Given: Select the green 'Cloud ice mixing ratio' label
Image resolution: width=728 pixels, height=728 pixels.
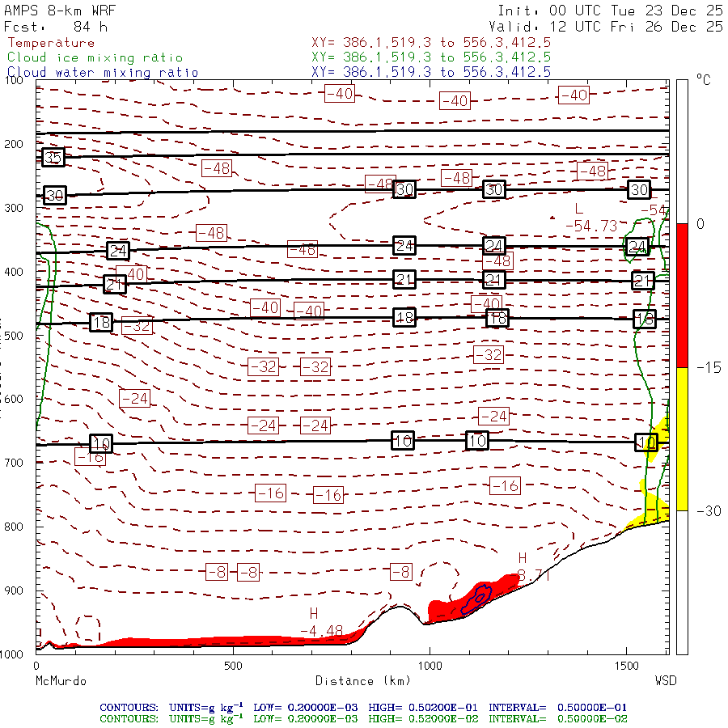Looking at the screenshot, I should 95,57.
